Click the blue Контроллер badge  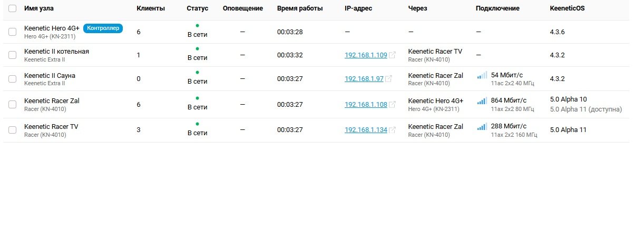pos(103,28)
